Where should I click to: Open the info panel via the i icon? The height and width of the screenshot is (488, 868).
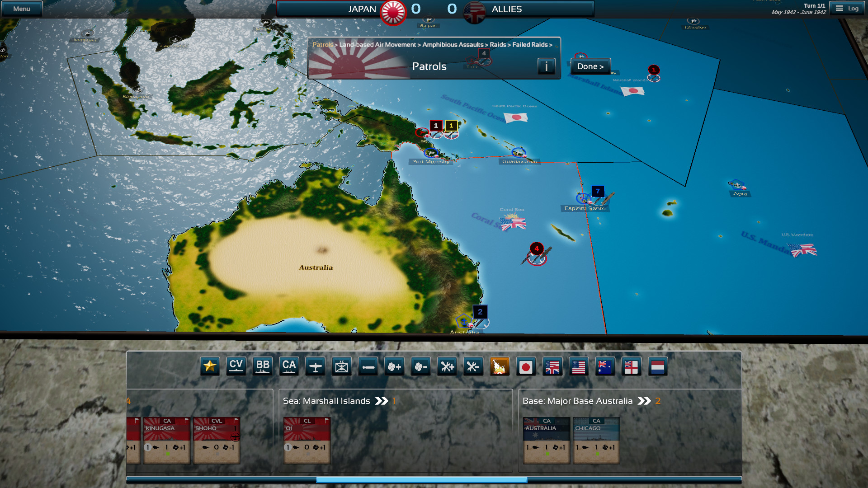546,66
